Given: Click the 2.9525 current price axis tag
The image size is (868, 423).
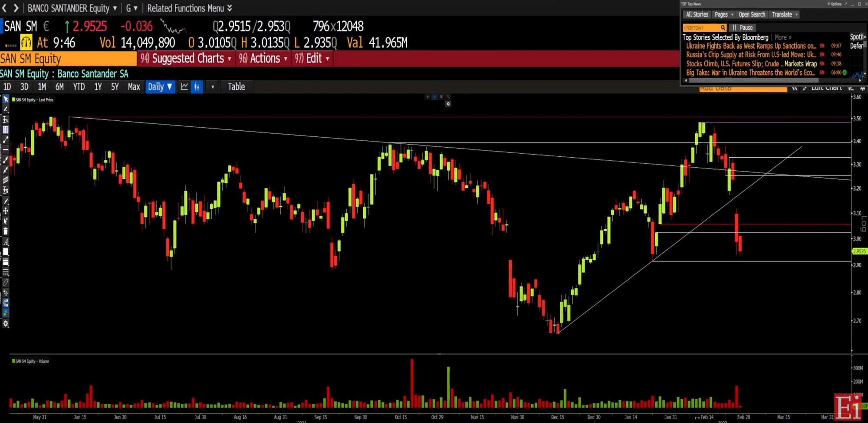Looking at the screenshot, I should (859, 251).
